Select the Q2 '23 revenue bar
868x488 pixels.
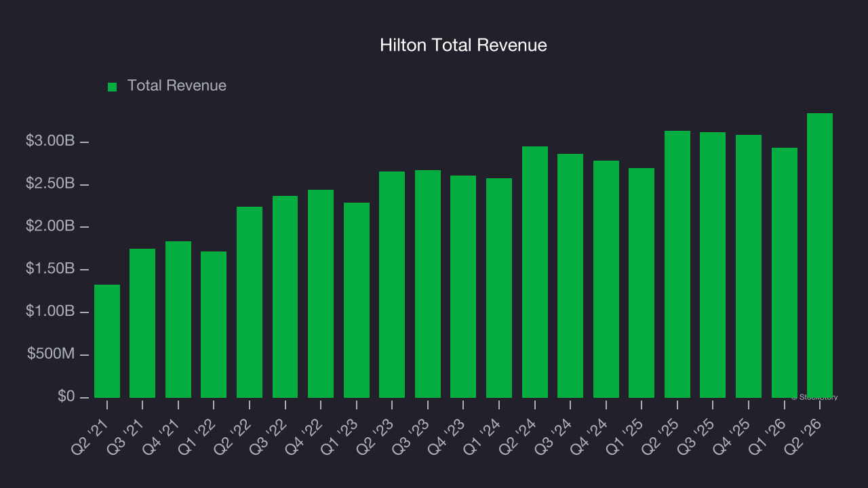(x=392, y=285)
